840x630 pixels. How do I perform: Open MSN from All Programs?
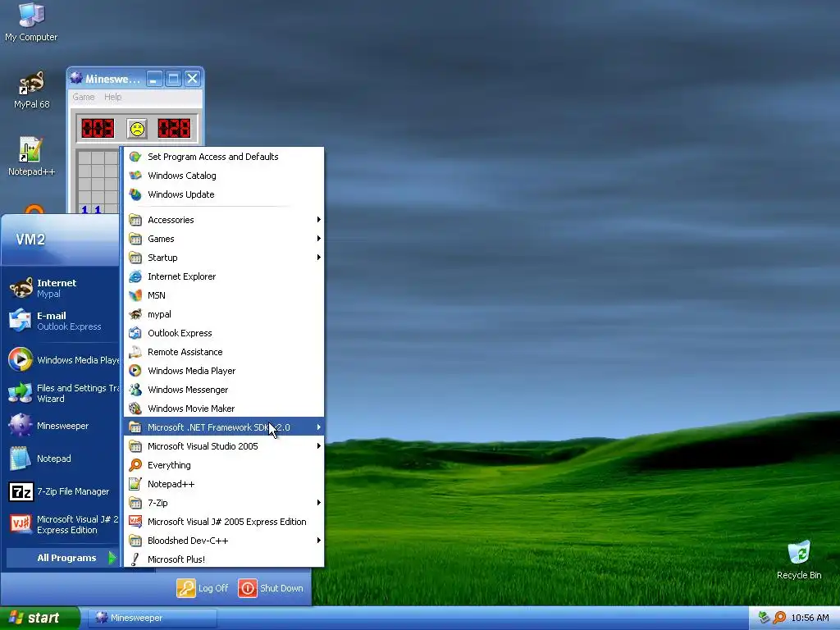(224, 295)
